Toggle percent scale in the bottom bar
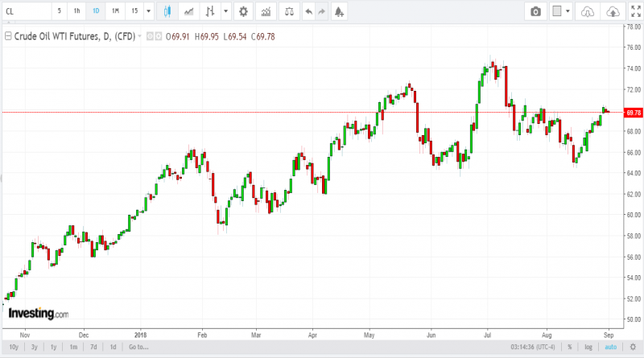 click(570, 347)
